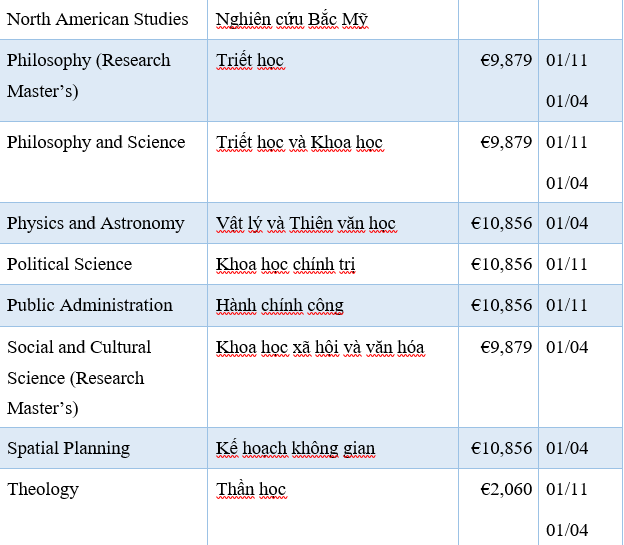Click the 01/04 date for Physics and Astronomy

pos(567,223)
